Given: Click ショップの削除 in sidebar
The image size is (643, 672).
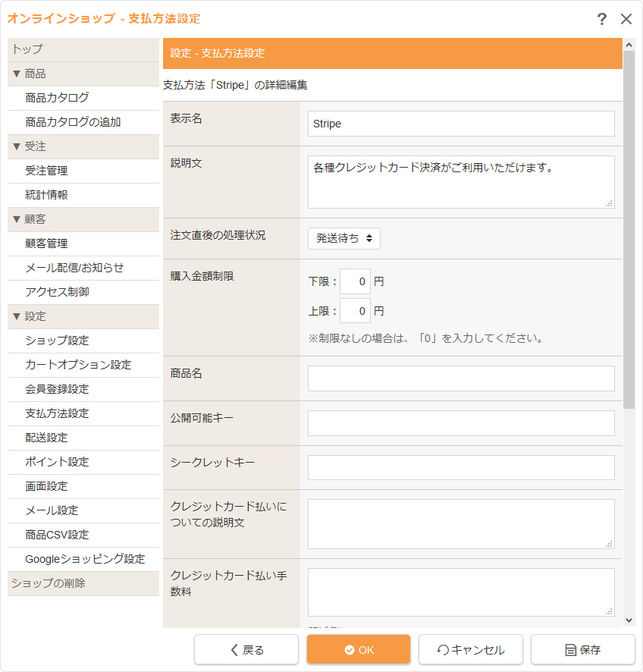Looking at the screenshot, I should click(x=48, y=583).
